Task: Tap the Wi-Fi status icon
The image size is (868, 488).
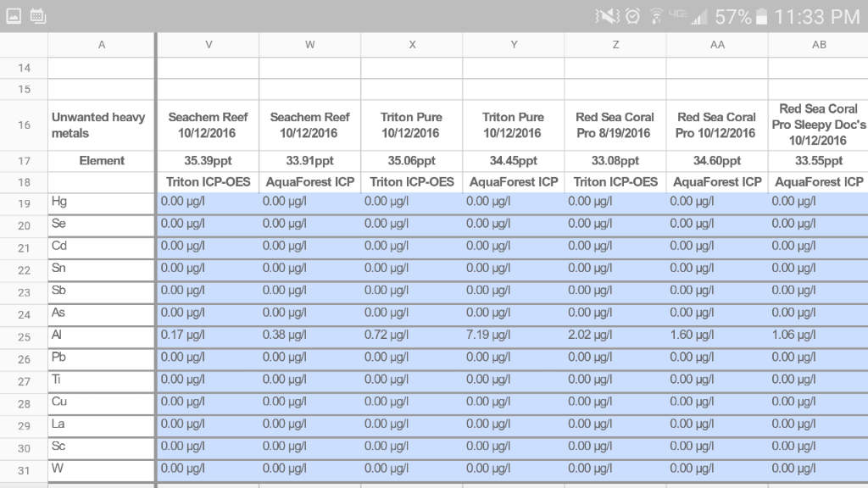Action: pos(657,17)
